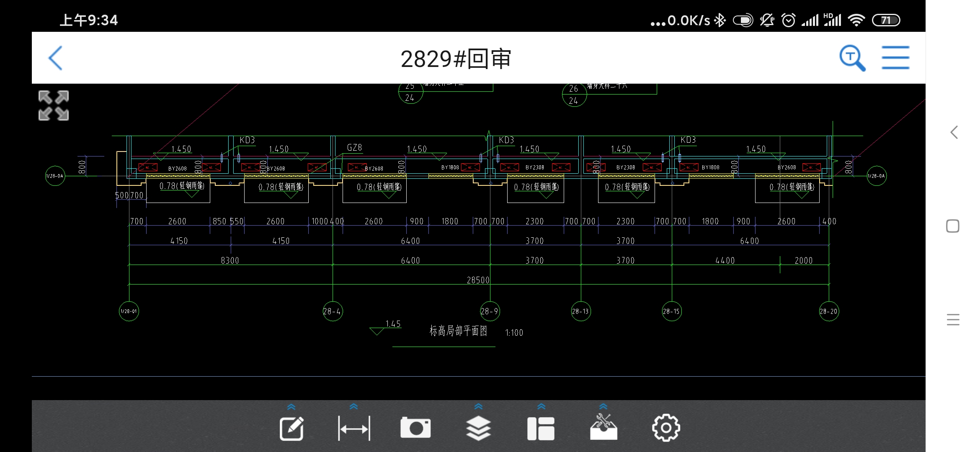Screen dimensions: 980x452
Task: Open the hamburger menu in header
Action: pos(895,58)
